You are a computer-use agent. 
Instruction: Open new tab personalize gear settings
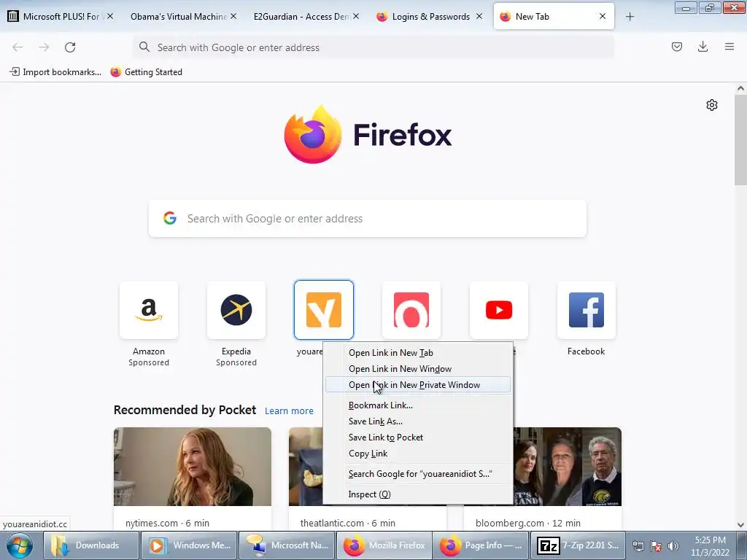pos(712,105)
